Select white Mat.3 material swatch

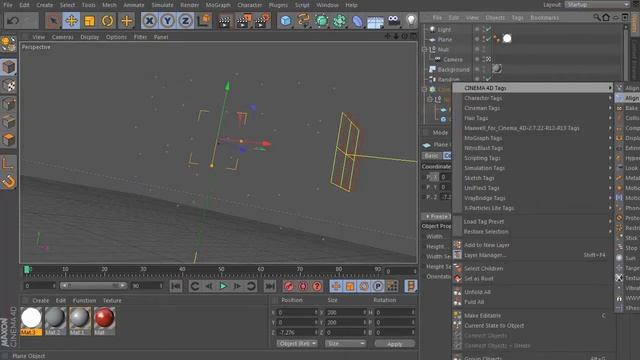click(31, 321)
